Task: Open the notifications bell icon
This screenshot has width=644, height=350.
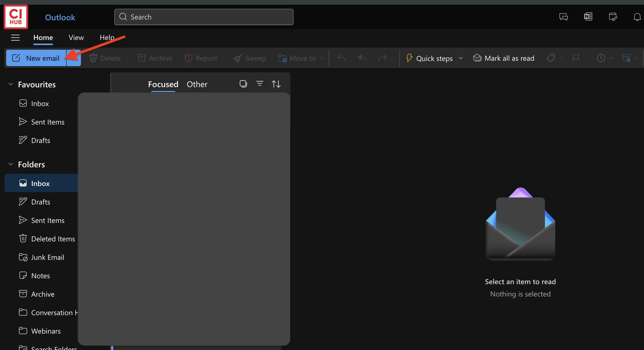Action: (637, 17)
